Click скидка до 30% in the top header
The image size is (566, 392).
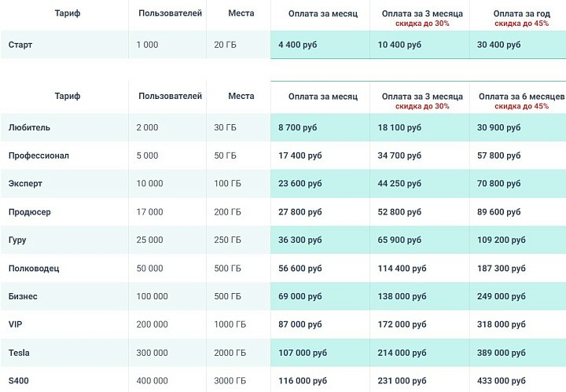pos(422,24)
